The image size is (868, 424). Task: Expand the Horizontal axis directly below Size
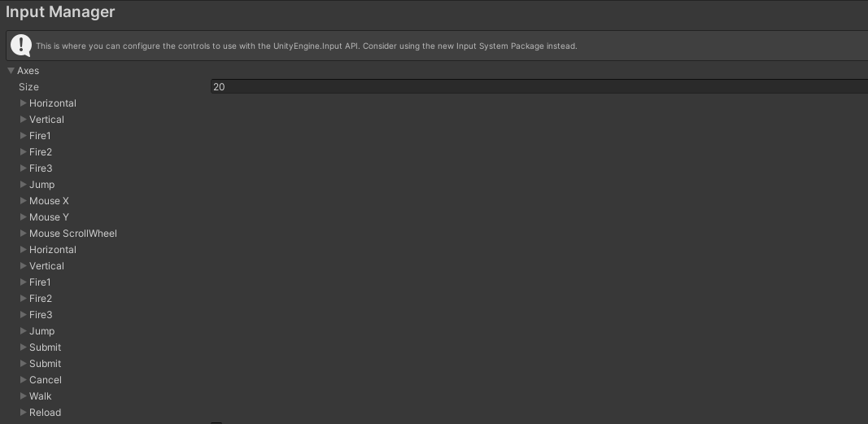pos(24,103)
